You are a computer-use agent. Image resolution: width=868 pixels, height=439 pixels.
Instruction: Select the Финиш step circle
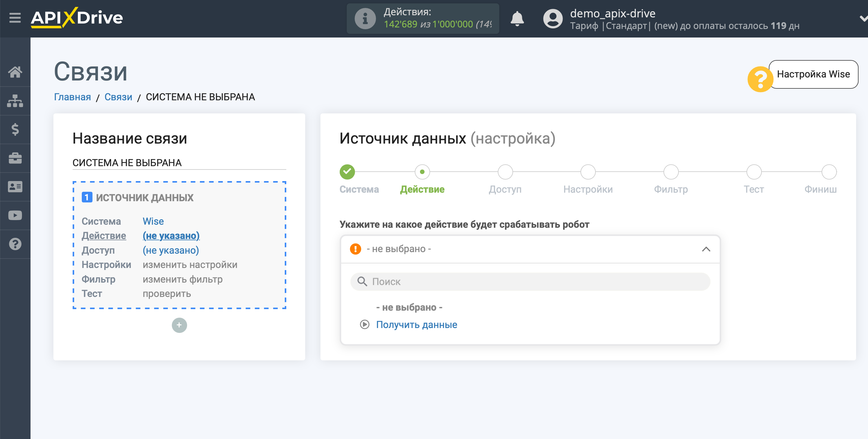coord(829,172)
